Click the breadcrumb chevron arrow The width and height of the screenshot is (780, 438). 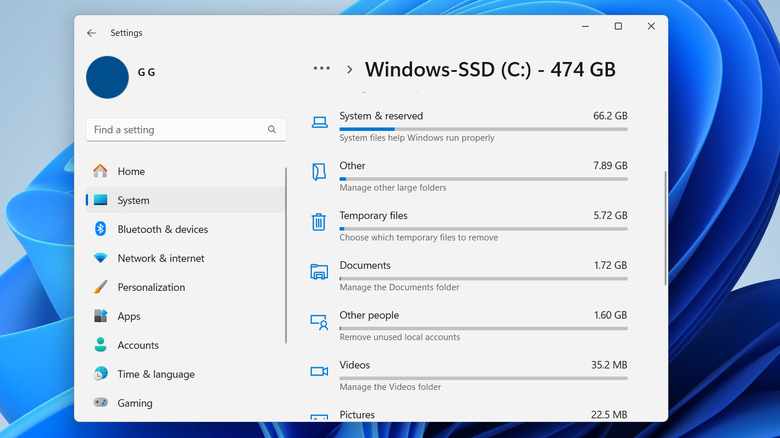[x=350, y=70]
